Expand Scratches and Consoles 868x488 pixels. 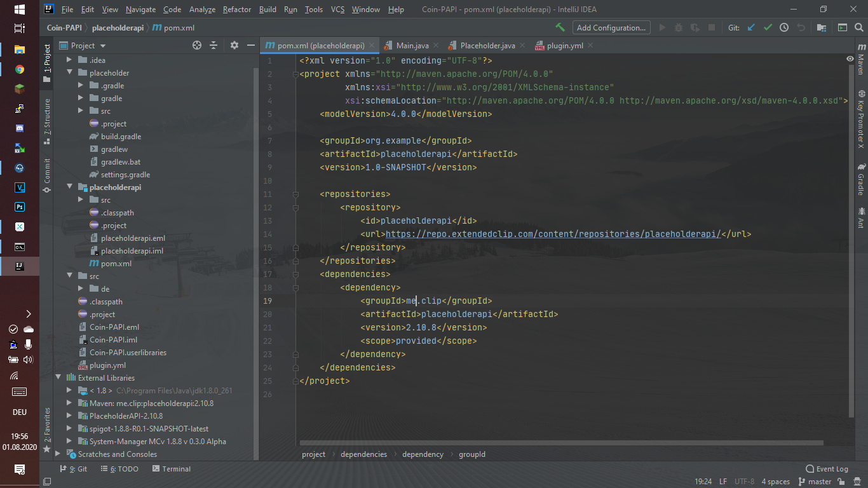pyautogui.click(x=58, y=454)
